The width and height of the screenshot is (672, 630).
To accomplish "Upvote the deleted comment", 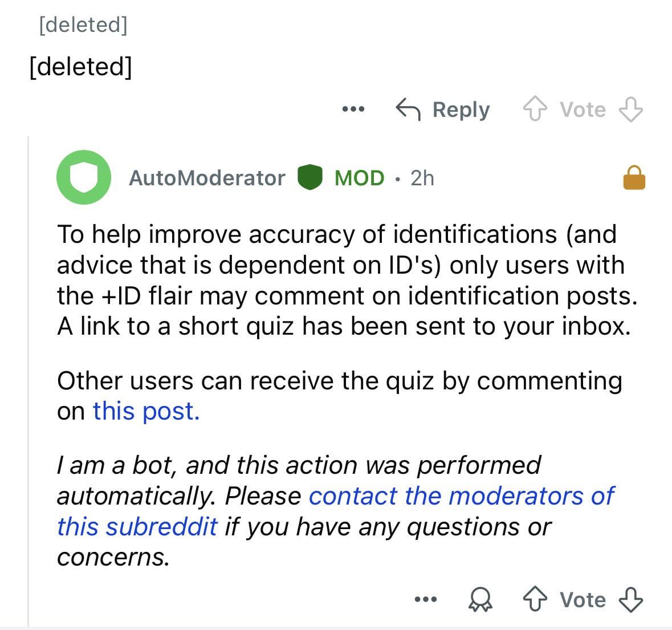I will (534, 109).
